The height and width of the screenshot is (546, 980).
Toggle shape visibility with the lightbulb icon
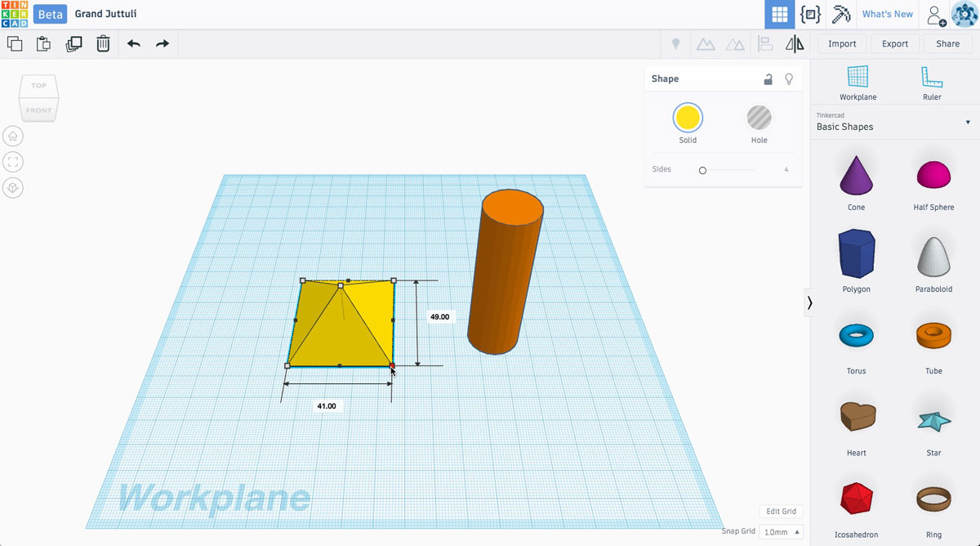click(789, 78)
